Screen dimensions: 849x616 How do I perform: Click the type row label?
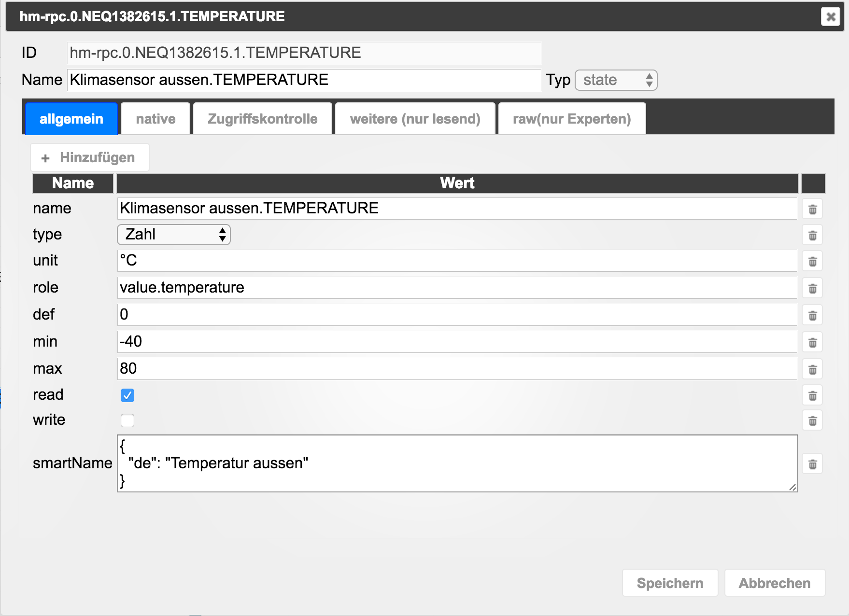47,235
